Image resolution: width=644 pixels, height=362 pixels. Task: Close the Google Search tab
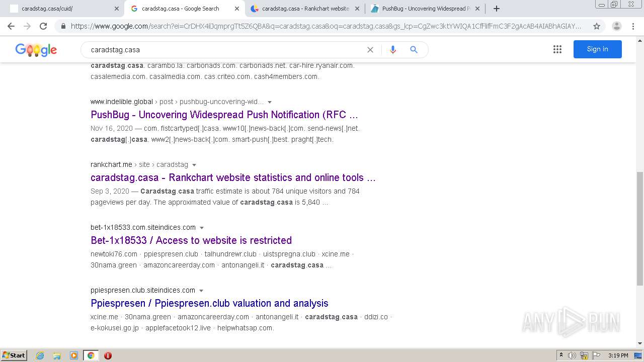pyautogui.click(x=237, y=9)
